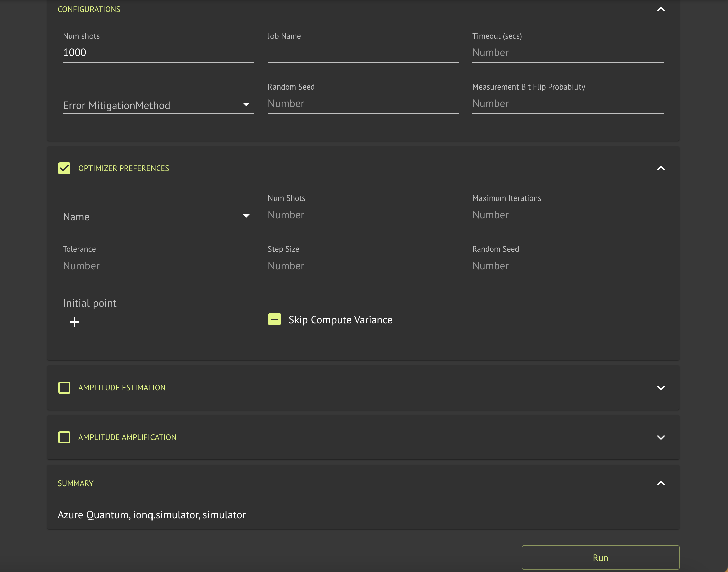Click the Configurations Random Seed field
This screenshot has height=572, width=728.
tap(363, 104)
